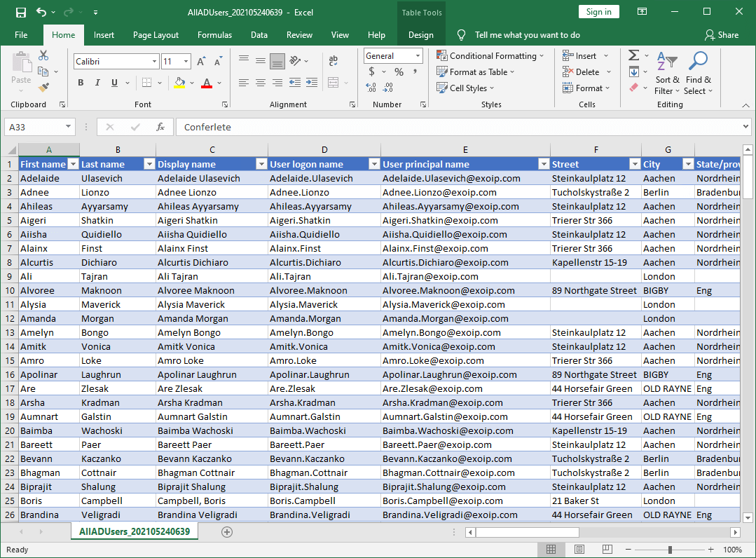Click the Sign in button
756x558 pixels.
[x=598, y=11]
